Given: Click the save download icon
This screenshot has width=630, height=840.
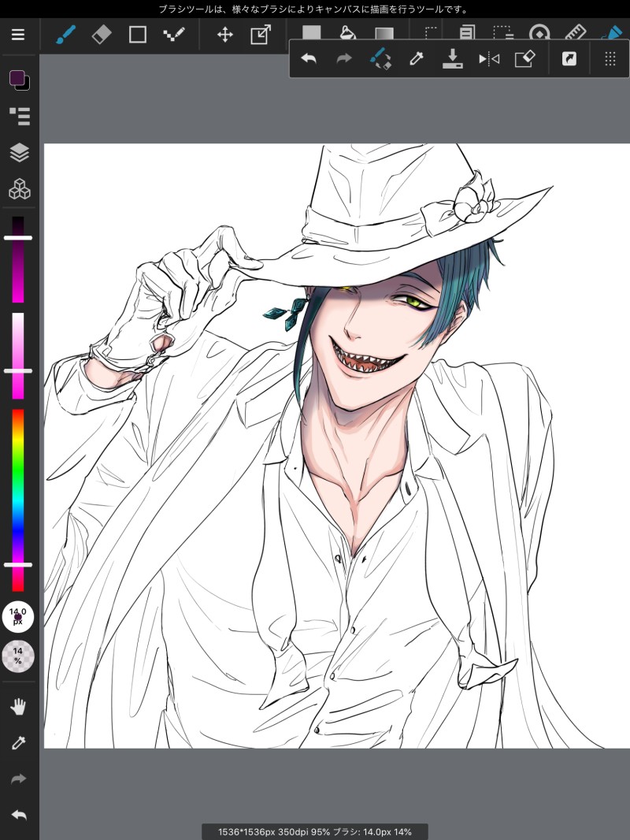Looking at the screenshot, I should (452, 58).
